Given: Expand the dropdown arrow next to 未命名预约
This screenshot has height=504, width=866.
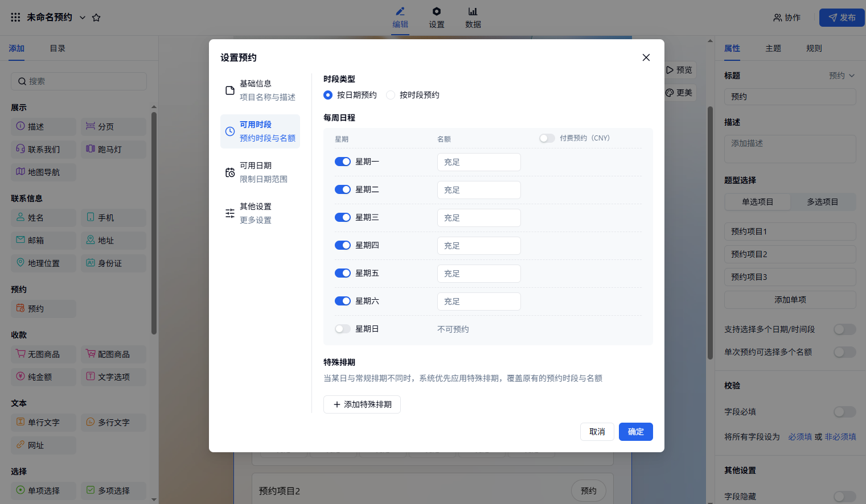Looking at the screenshot, I should (x=83, y=18).
